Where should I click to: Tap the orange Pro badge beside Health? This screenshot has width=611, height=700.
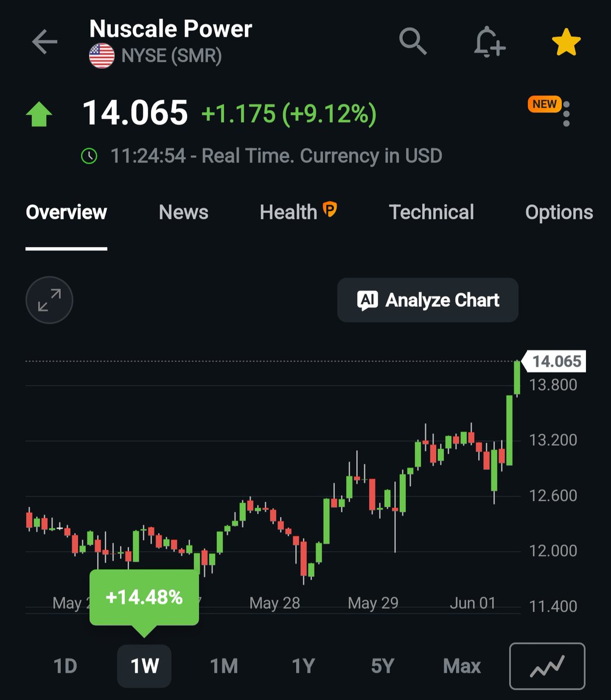pyautogui.click(x=329, y=209)
